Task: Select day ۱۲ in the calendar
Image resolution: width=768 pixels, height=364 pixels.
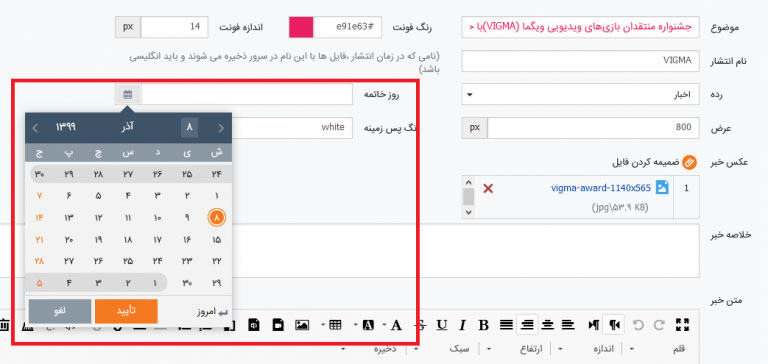Action: [98, 218]
